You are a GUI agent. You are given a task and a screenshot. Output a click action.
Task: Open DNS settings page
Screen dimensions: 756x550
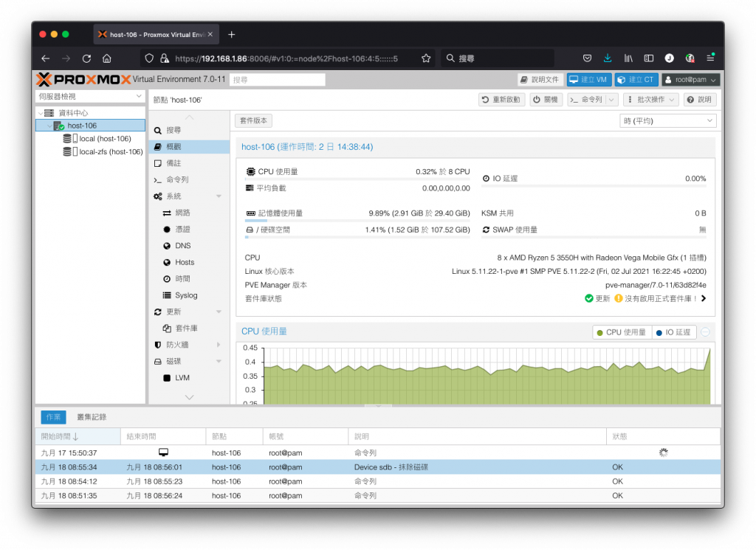(189, 245)
